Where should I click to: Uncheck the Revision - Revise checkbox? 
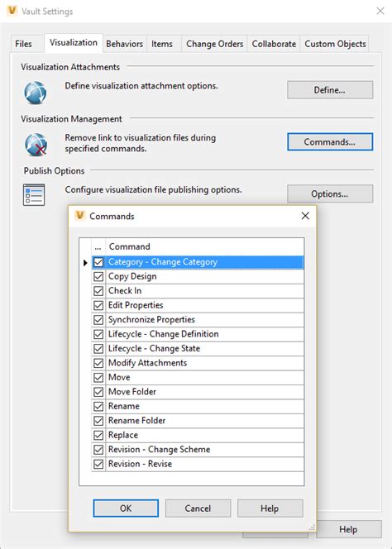tap(98, 464)
